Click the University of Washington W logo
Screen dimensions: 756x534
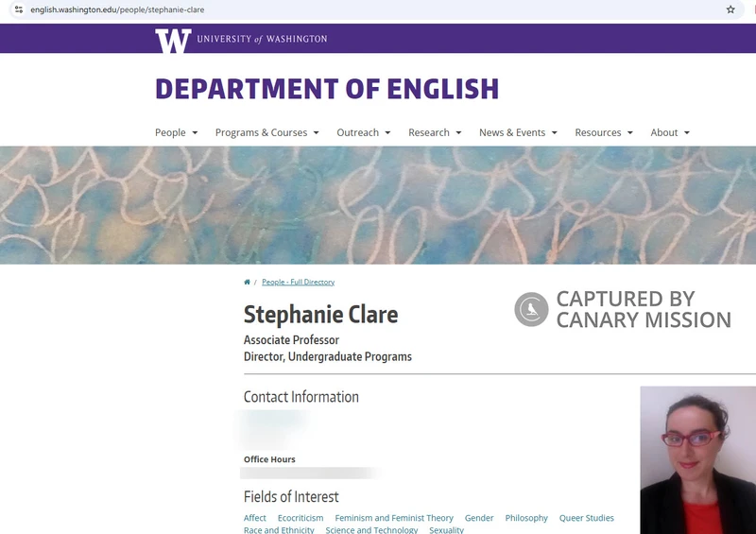173,41
